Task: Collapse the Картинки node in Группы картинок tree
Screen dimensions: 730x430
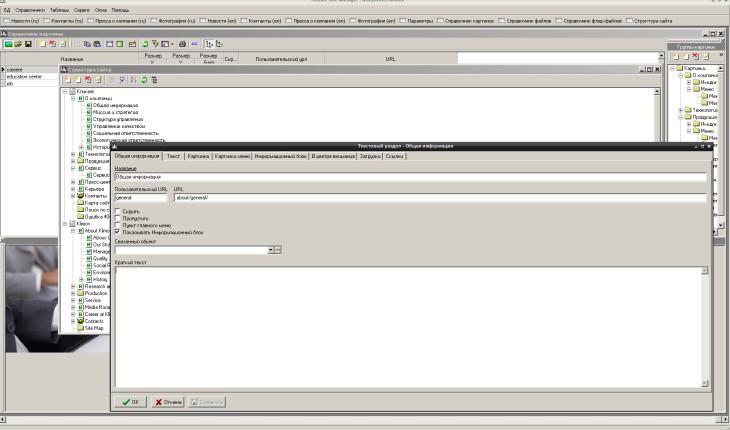Action: (x=672, y=68)
